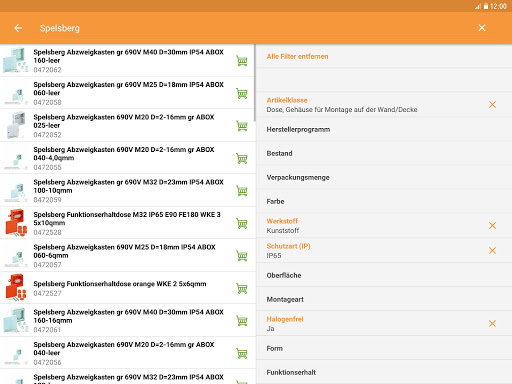Open the Oberfläche filter

point(384,275)
